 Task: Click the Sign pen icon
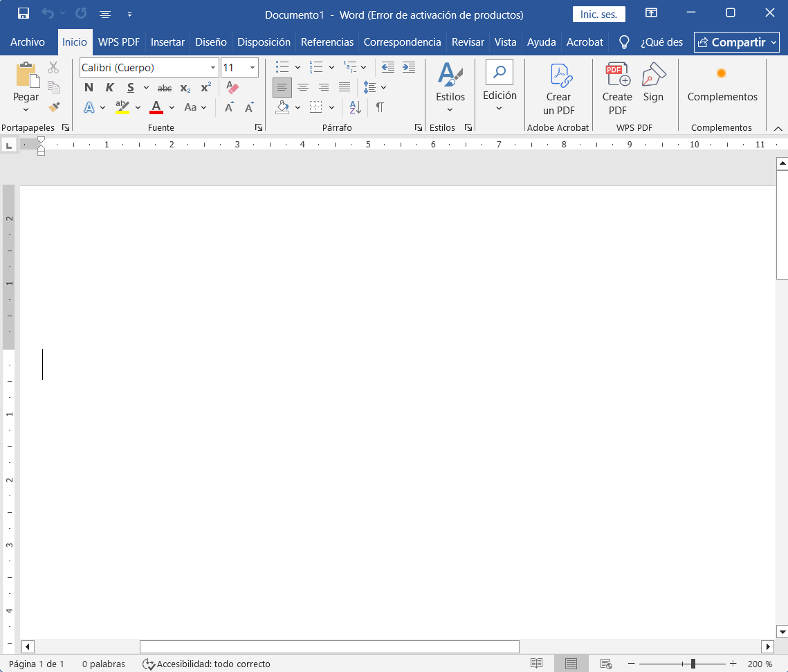click(x=653, y=83)
